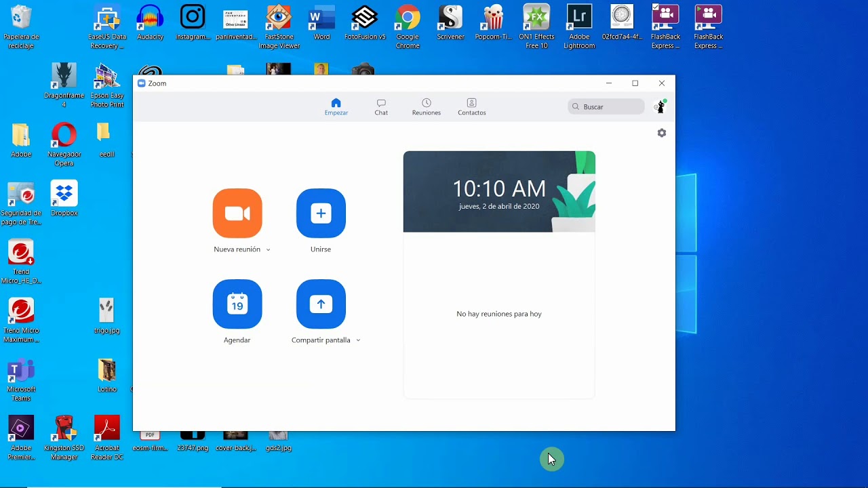Select the ON1 Effects Free 10 shortcut
This screenshot has width=868, height=488.
[x=536, y=28]
